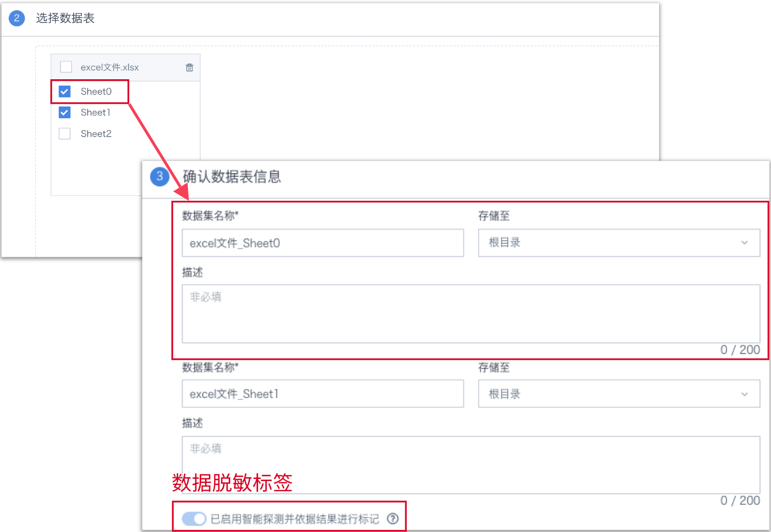
Task: Click the 选择数据表 step heading
Action: point(65,18)
